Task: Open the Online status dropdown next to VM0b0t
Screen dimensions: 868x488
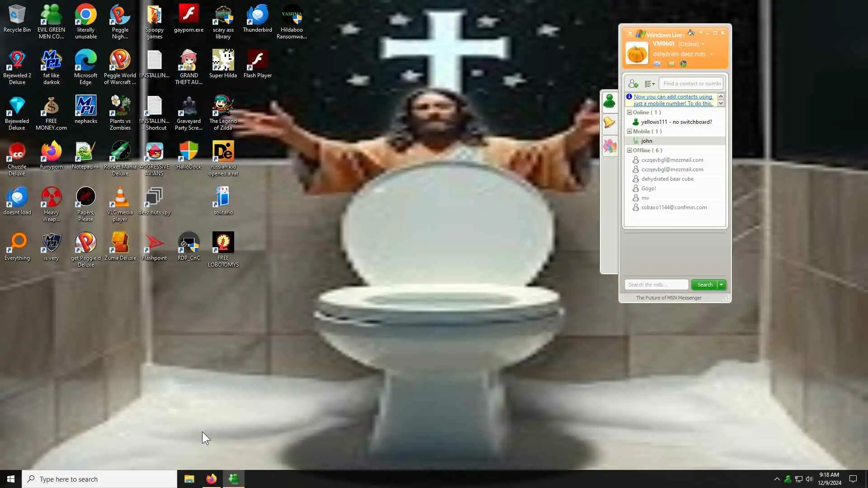Action: tap(703, 44)
